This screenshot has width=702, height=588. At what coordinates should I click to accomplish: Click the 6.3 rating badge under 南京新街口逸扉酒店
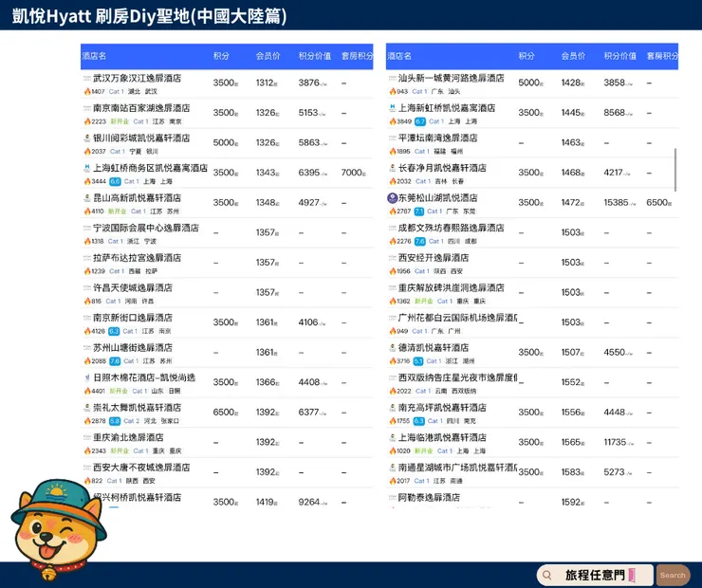[x=114, y=331]
